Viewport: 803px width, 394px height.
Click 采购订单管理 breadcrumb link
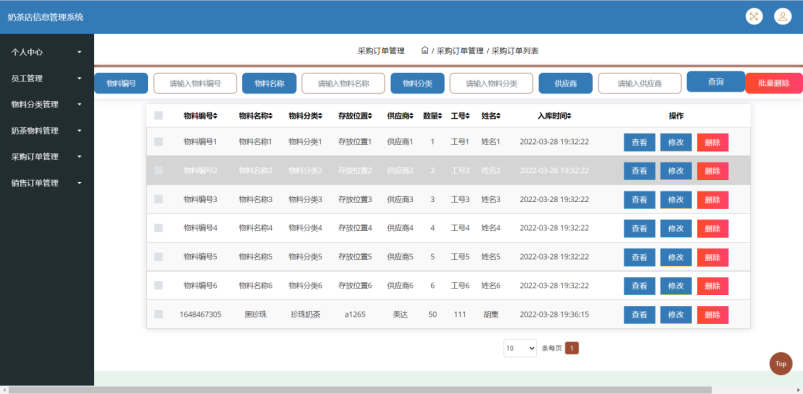(x=460, y=51)
